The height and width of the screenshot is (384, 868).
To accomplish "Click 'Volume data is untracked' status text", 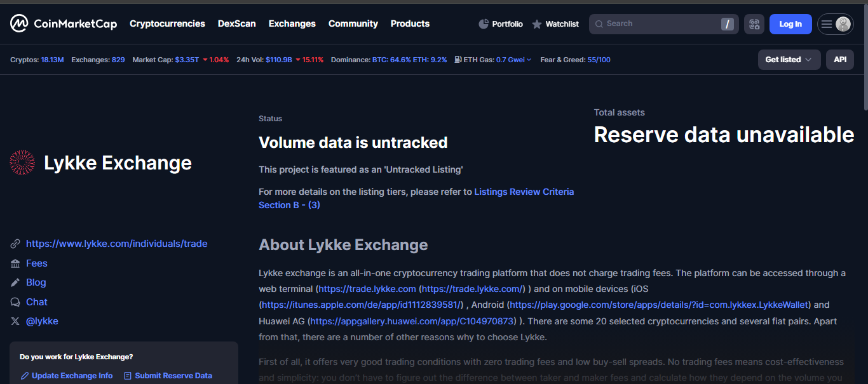I will coord(353,143).
